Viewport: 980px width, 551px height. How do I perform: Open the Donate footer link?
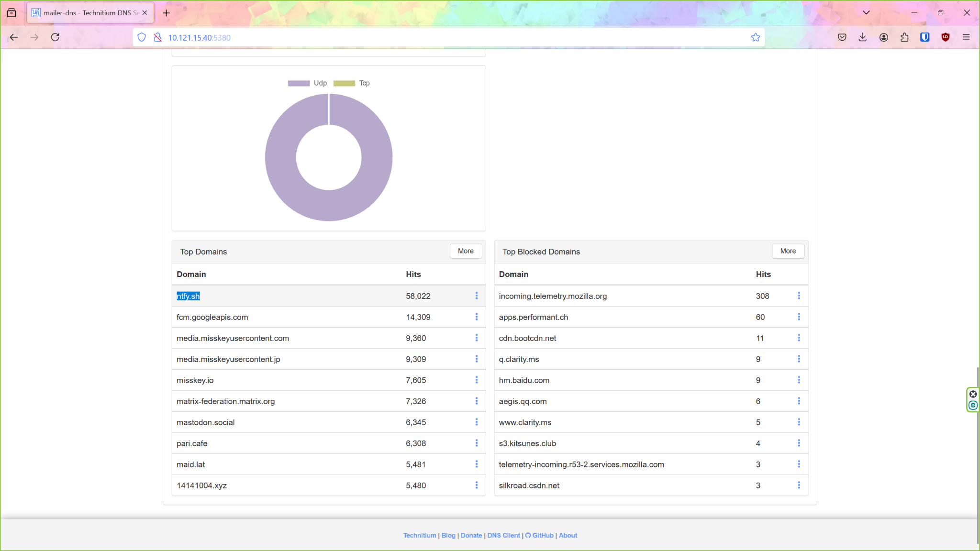471,535
